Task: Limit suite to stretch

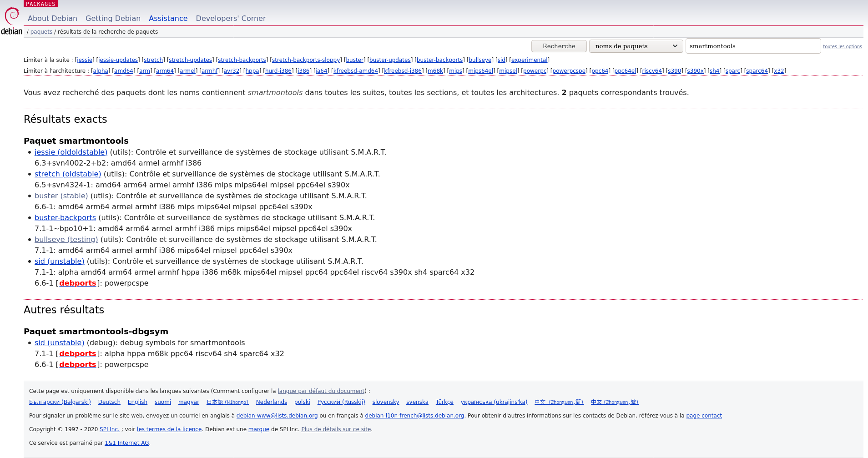Action: click(x=153, y=60)
